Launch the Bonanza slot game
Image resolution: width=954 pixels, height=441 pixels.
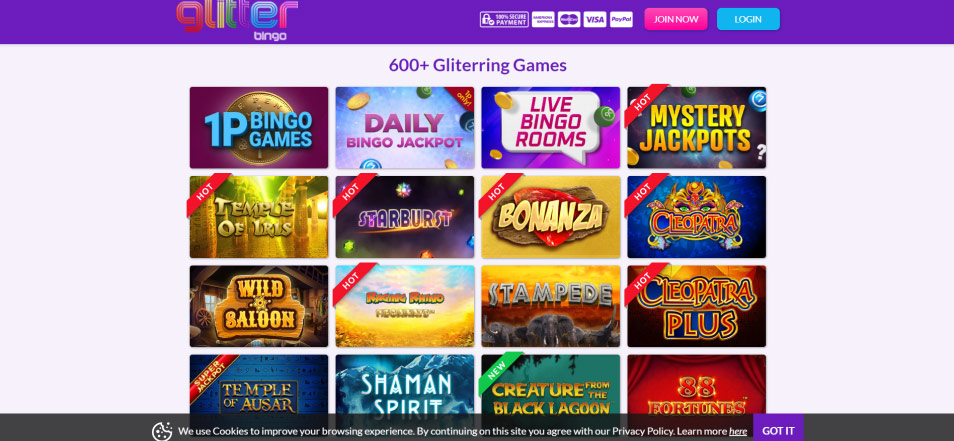(x=551, y=217)
